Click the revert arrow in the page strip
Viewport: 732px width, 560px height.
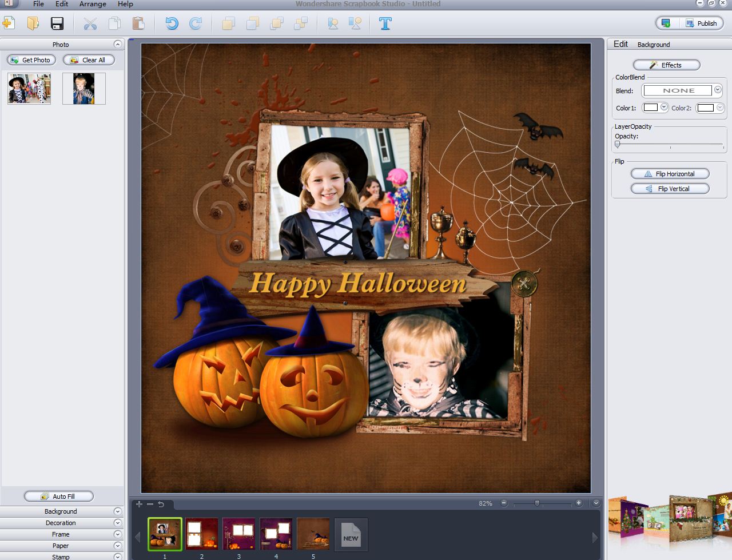pos(161,504)
